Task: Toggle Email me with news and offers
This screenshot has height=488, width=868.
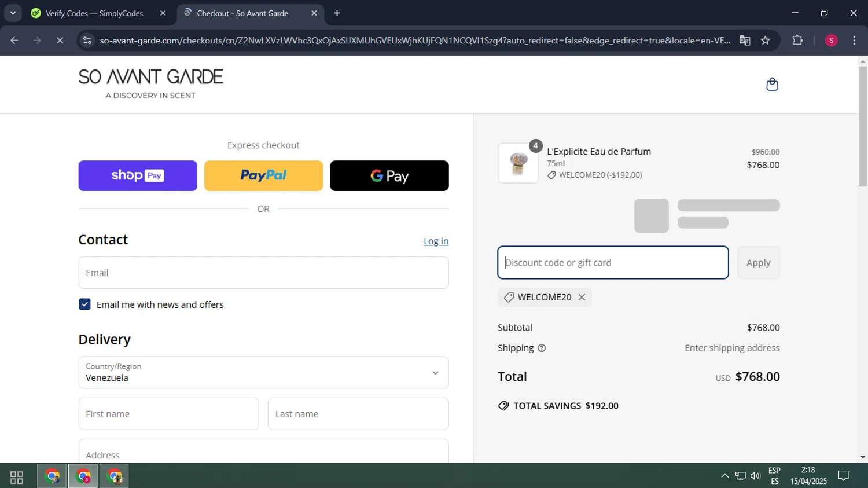Action: point(84,304)
